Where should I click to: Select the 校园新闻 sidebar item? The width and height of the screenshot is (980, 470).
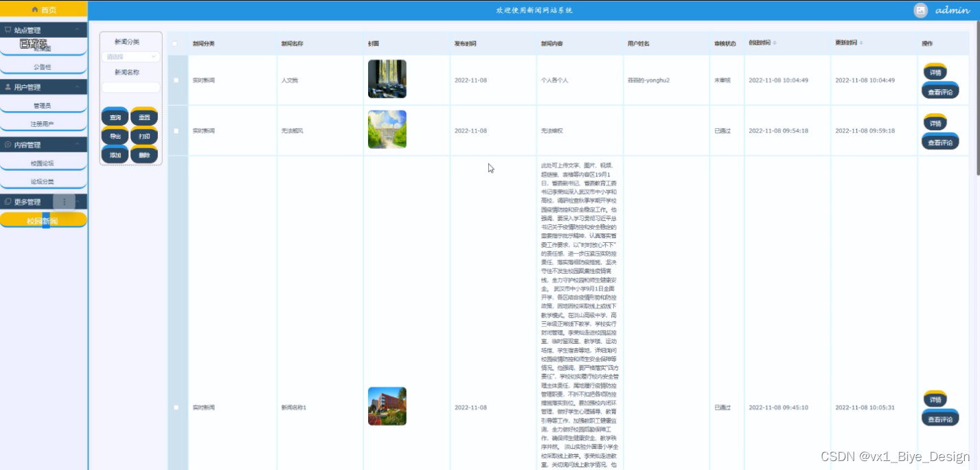coord(43,221)
